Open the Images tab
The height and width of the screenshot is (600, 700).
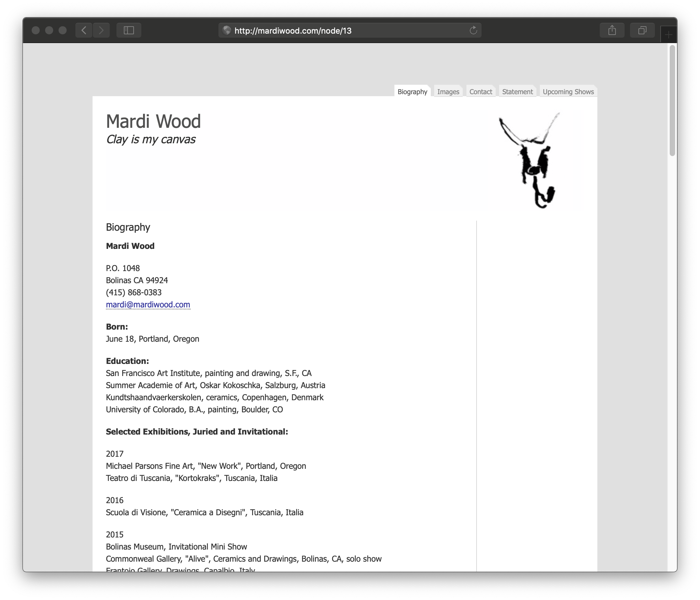click(448, 91)
